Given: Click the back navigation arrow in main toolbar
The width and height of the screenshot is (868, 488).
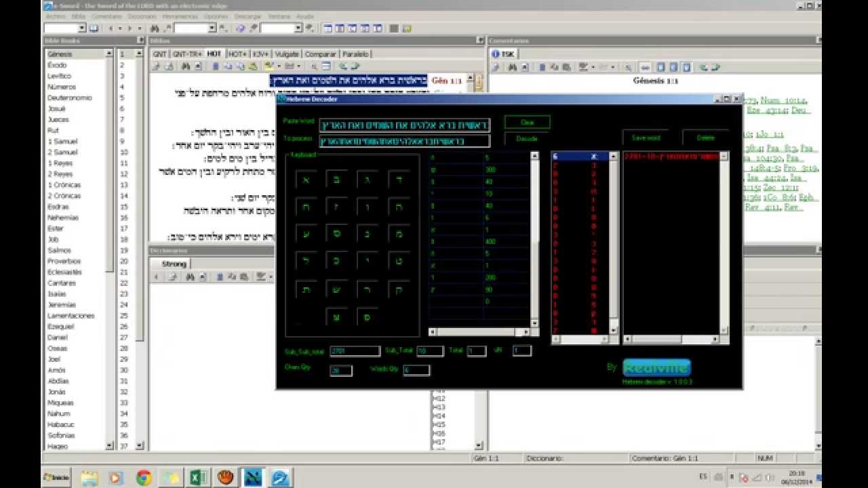Looking at the screenshot, I should (x=111, y=28).
